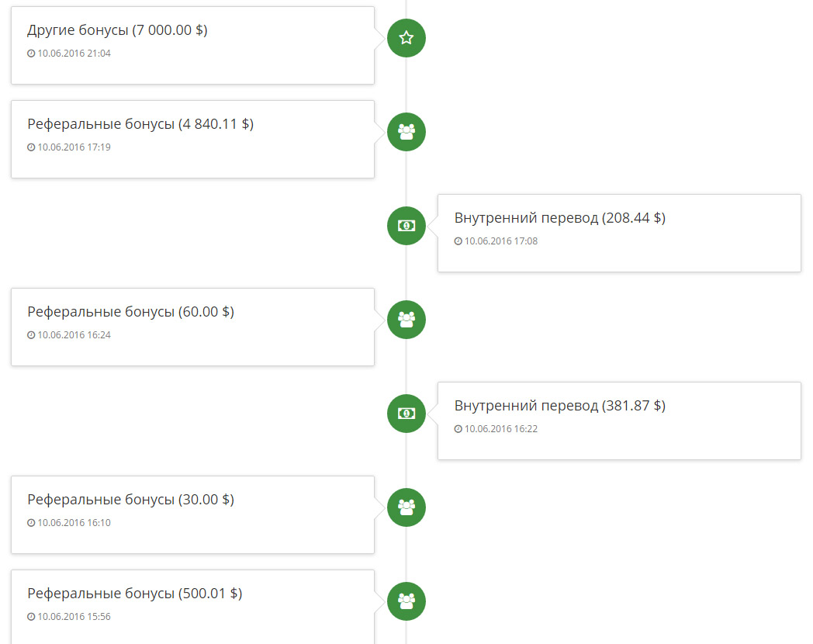813x644 pixels.
Task: Click the group icon beside 4 840.11 $ bonus
Action: (406, 131)
